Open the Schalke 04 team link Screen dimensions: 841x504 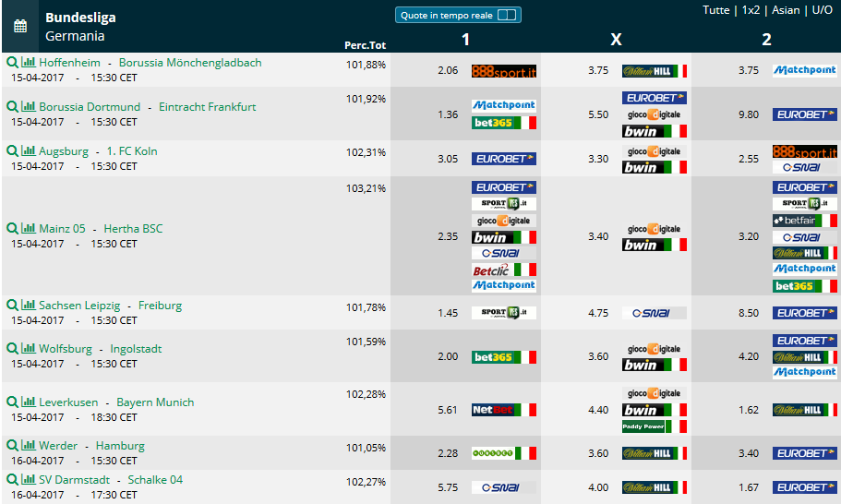tap(155, 480)
